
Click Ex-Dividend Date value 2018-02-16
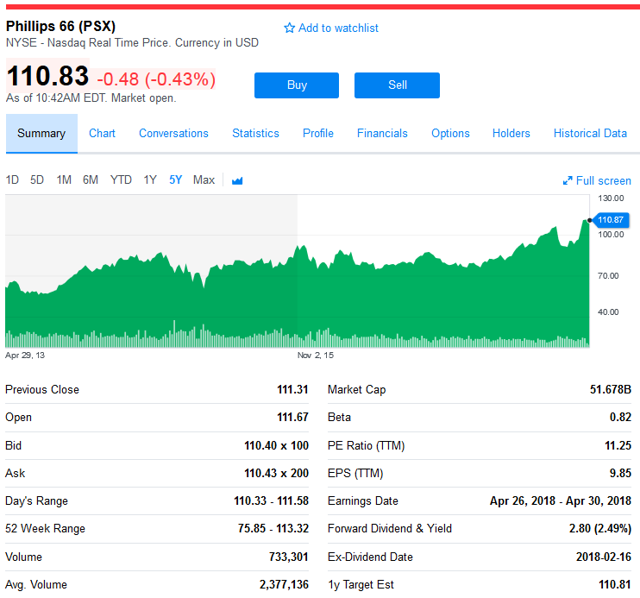point(604,557)
